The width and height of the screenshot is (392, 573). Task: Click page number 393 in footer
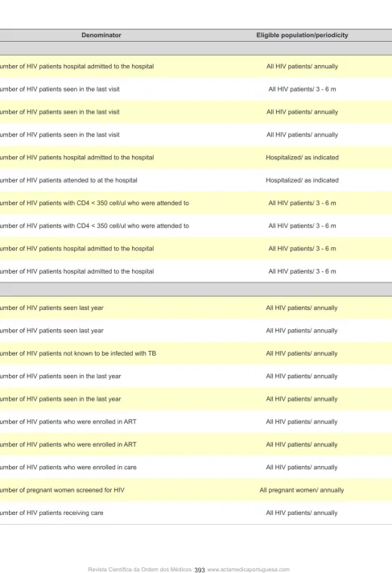(200, 570)
